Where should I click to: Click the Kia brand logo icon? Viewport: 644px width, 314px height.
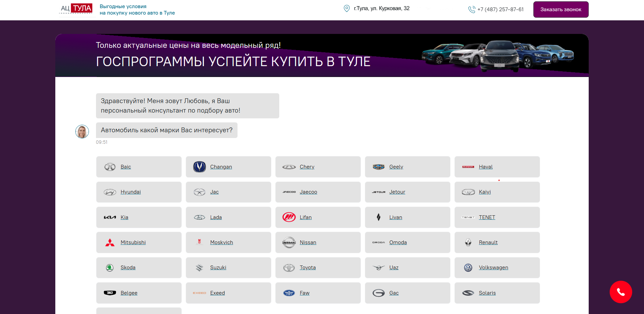pos(110,217)
